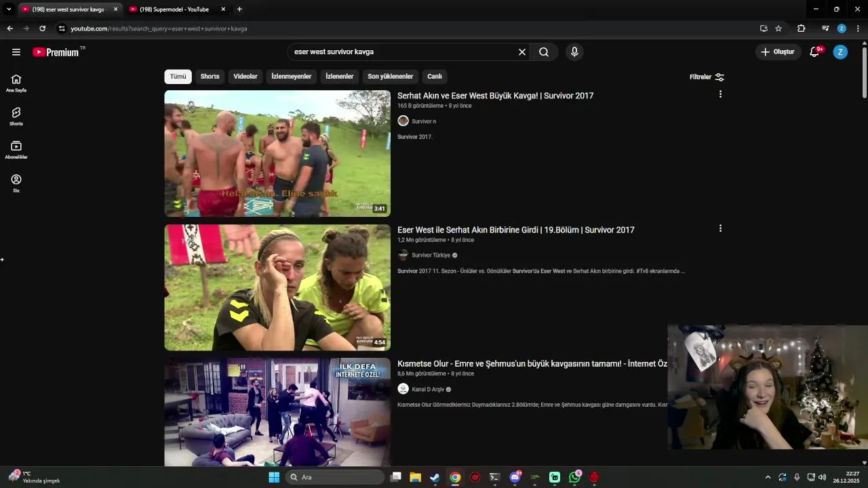868x488 pixels.
Task: Open options menu for Eser West ile Serhat Akın video
Action: 720,228
